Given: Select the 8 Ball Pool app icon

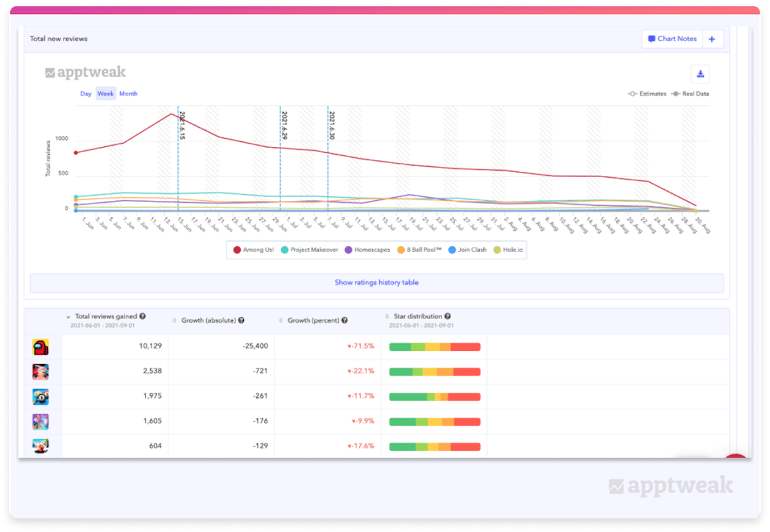Looking at the screenshot, I should point(40,397).
